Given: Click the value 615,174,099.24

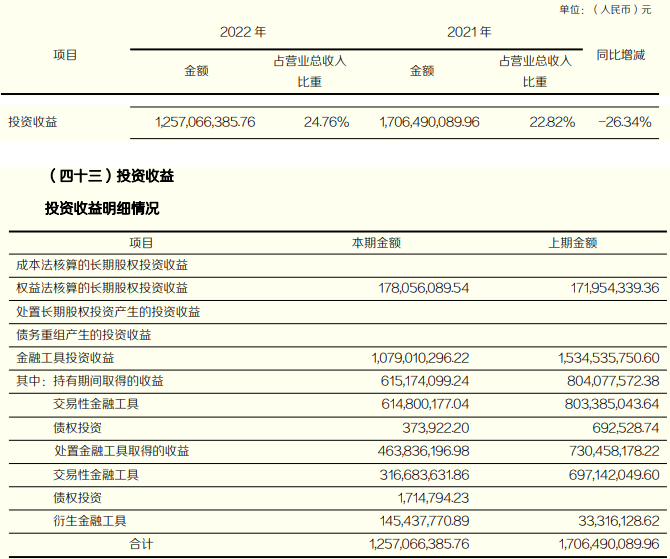Looking at the screenshot, I should [x=425, y=381].
